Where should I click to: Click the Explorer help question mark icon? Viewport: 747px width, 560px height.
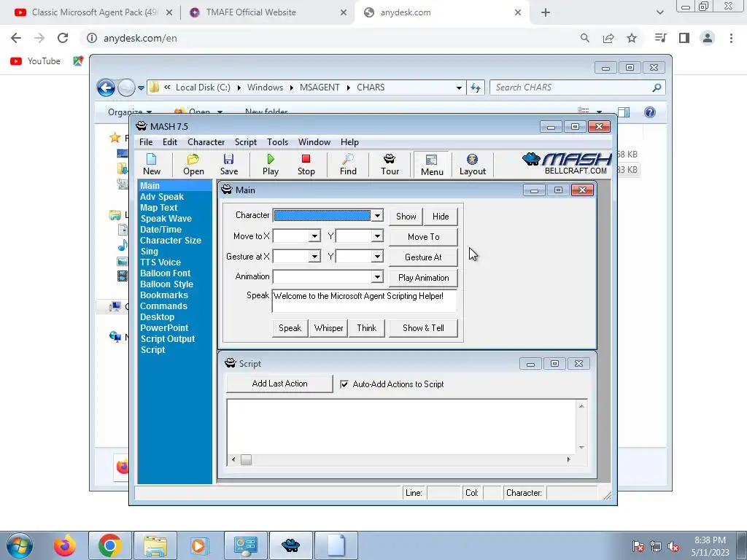click(650, 112)
